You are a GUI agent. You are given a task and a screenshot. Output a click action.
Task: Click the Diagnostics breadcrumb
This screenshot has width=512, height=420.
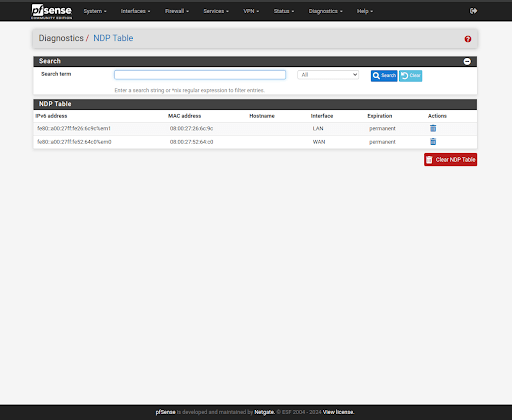61,38
